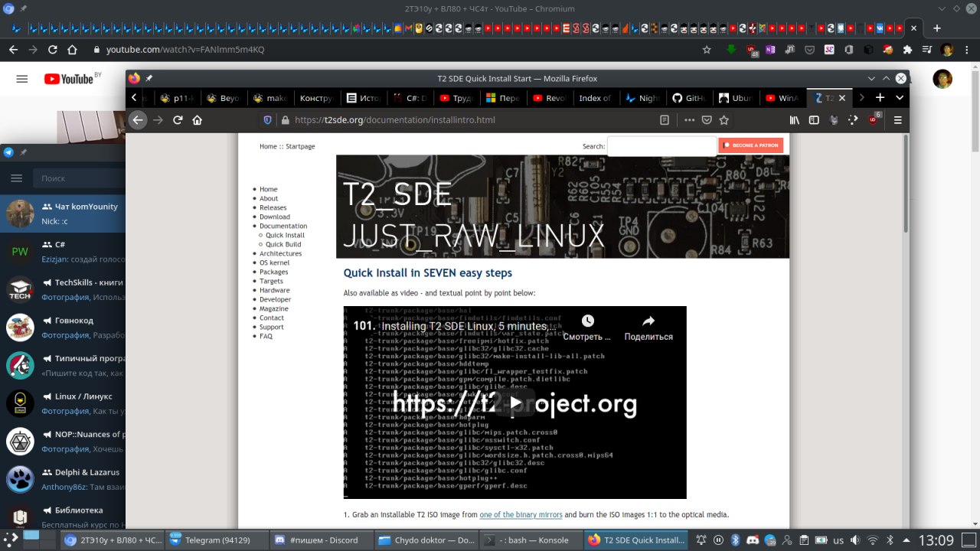This screenshot has width=980, height=551.
Task: Open 'Packages' link in site menu
Action: click(x=273, y=272)
